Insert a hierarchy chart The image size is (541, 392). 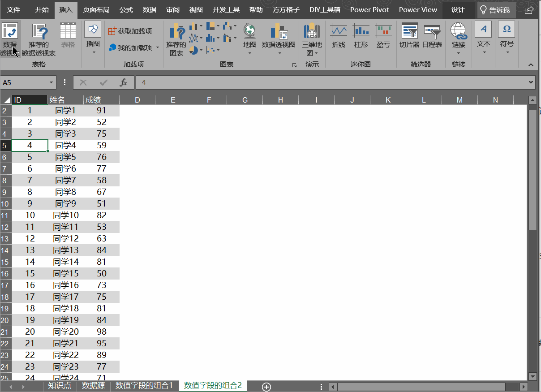coord(212,26)
